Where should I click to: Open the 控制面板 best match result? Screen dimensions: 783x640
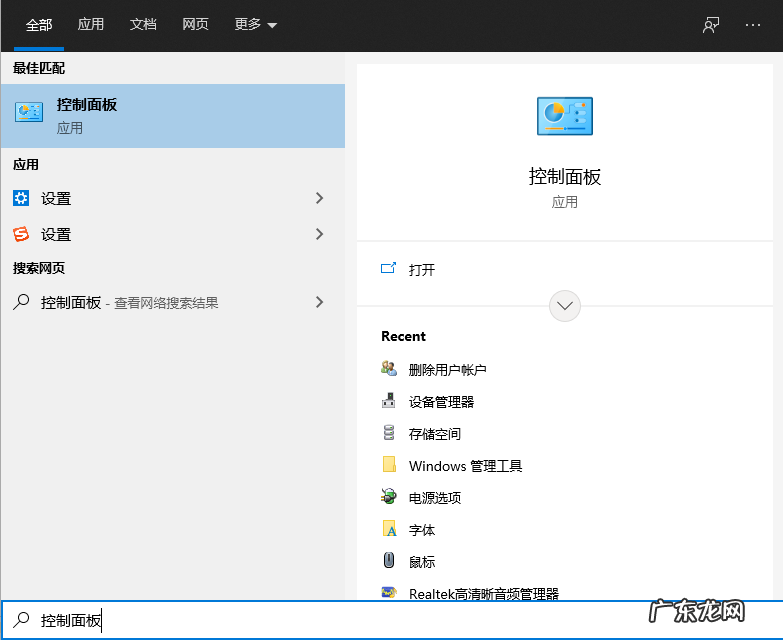[x=173, y=116]
